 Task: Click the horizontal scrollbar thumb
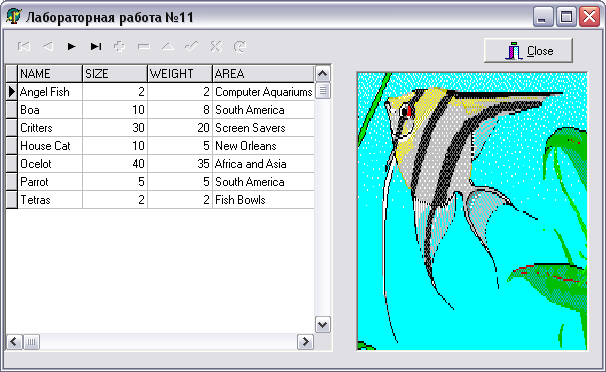pos(31,342)
